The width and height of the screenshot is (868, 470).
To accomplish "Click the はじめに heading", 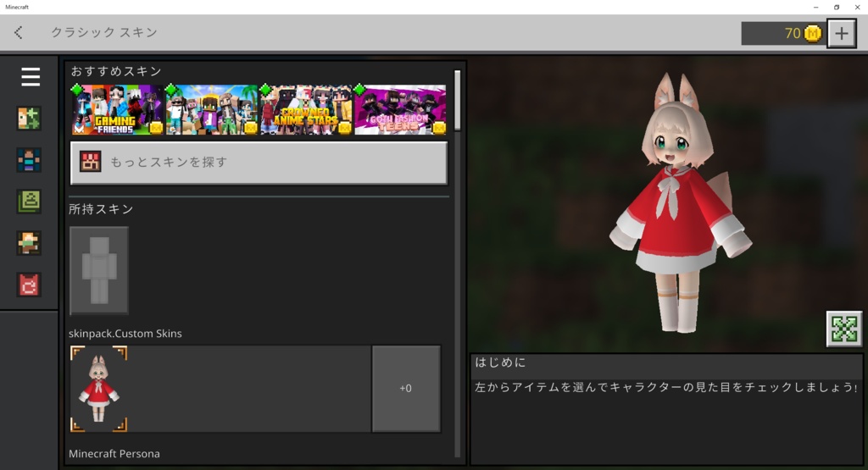I will tap(500, 362).
